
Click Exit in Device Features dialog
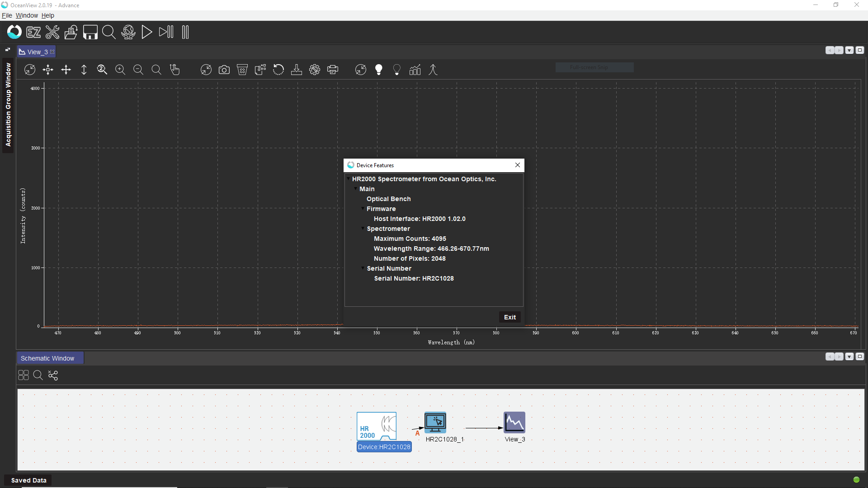509,317
